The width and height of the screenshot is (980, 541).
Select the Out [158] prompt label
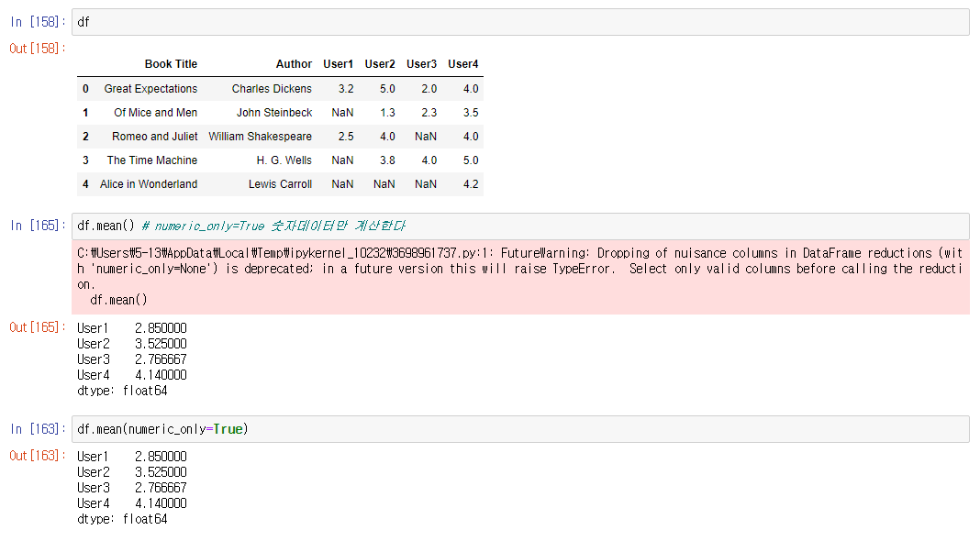38,48
